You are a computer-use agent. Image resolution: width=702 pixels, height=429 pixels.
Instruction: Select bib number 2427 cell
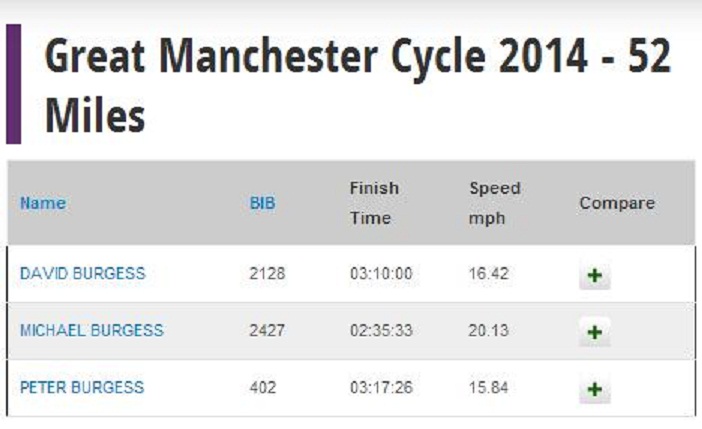point(267,330)
